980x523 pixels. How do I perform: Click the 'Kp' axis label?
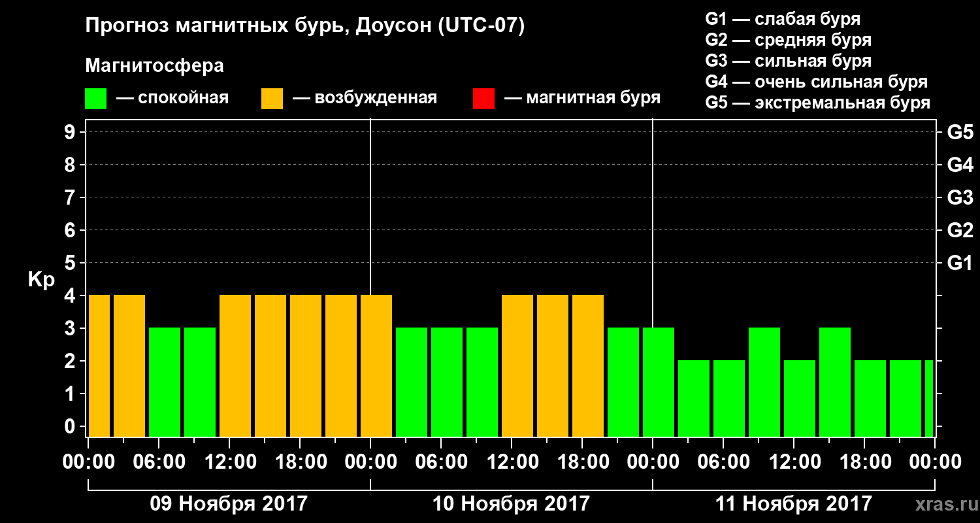click(41, 280)
